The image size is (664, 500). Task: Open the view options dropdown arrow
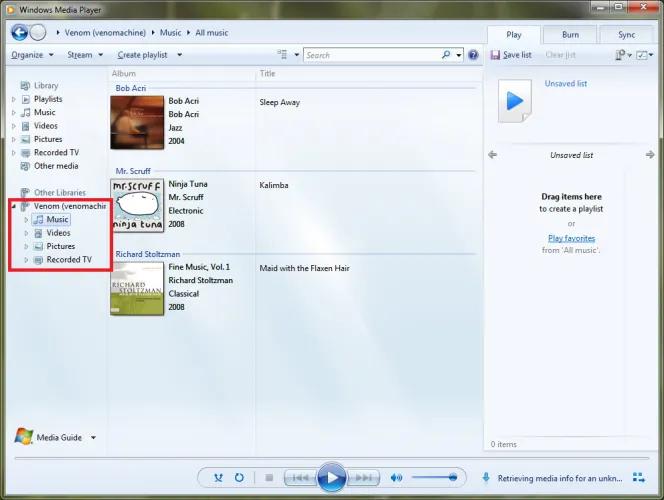[296, 55]
